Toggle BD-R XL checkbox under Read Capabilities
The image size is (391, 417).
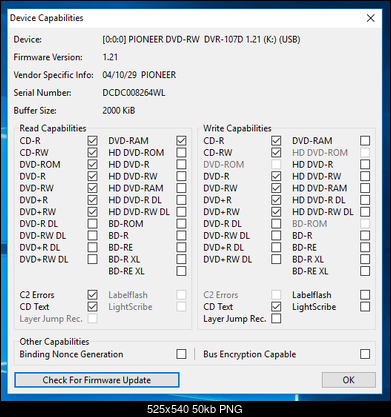[181, 259]
